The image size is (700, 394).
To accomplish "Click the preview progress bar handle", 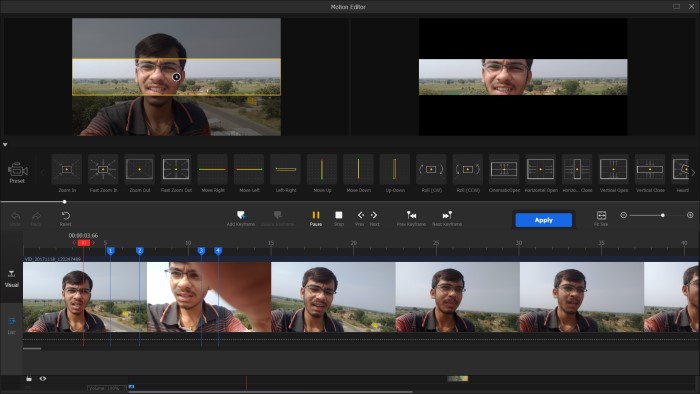I will click(65, 202).
